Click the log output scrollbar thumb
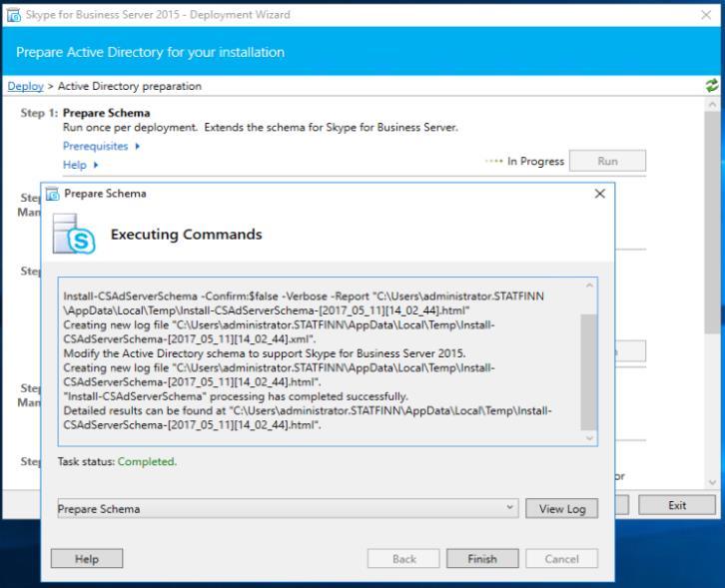The height and width of the screenshot is (588, 725). click(588, 372)
